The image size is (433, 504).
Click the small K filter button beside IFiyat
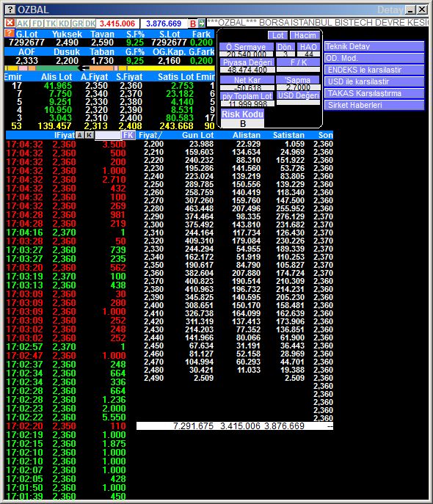click(x=89, y=135)
